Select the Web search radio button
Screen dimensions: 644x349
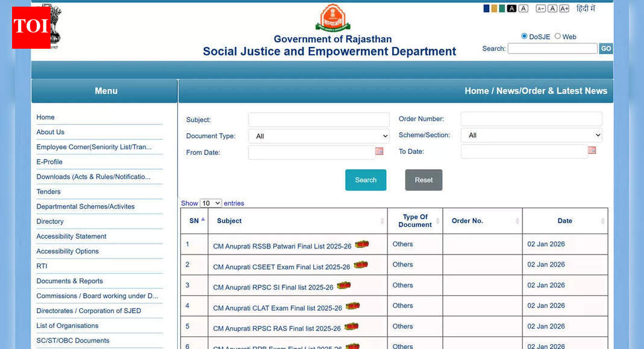557,36
